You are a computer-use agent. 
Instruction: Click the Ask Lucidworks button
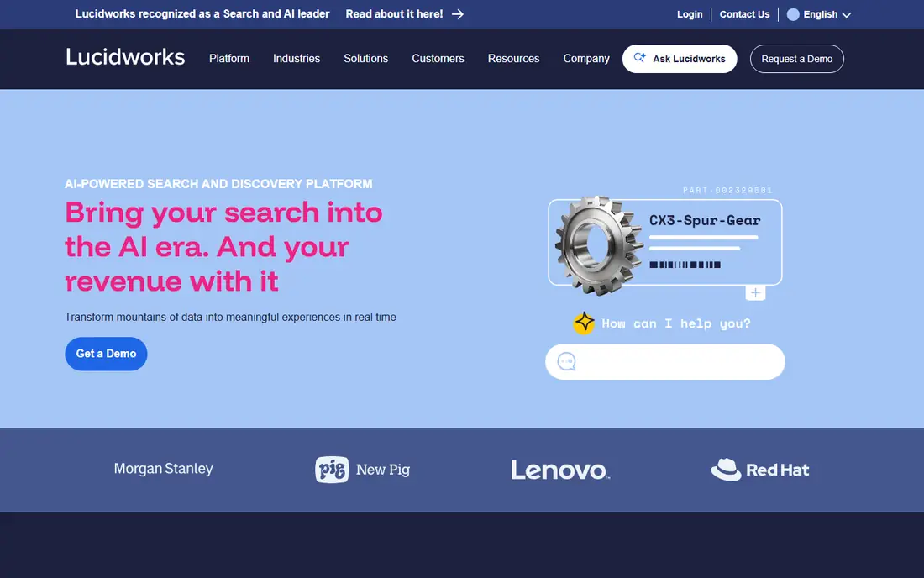pyautogui.click(x=680, y=59)
